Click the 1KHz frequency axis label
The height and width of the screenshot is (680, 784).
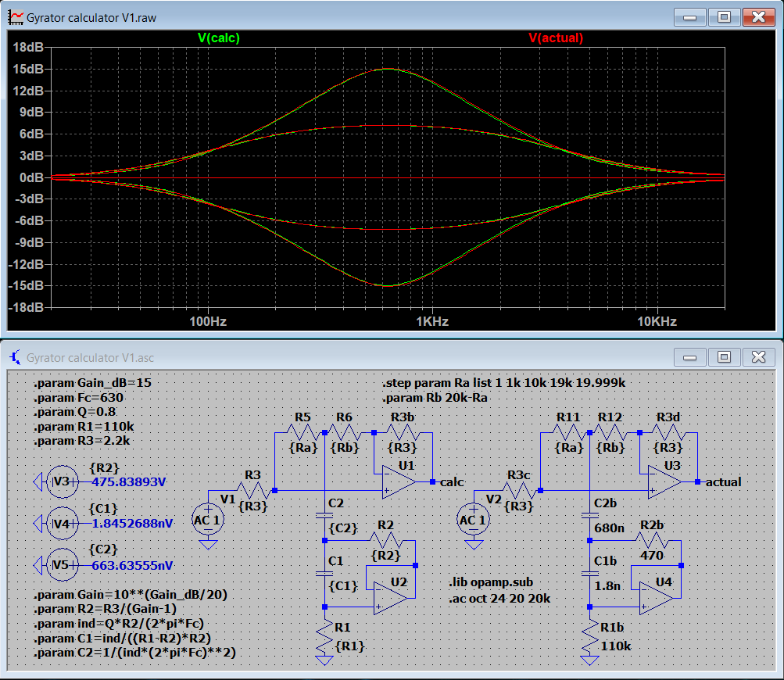[432, 321]
